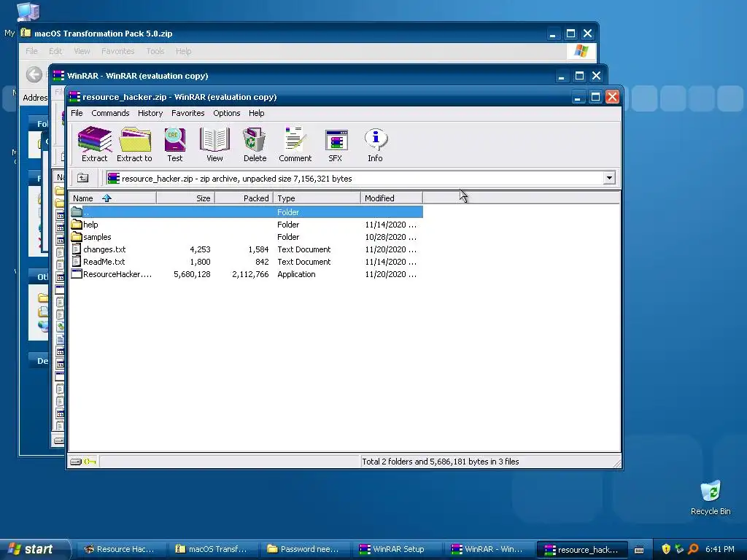Select the help folder icon
The width and height of the screenshot is (747, 560).
pos(76,225)
